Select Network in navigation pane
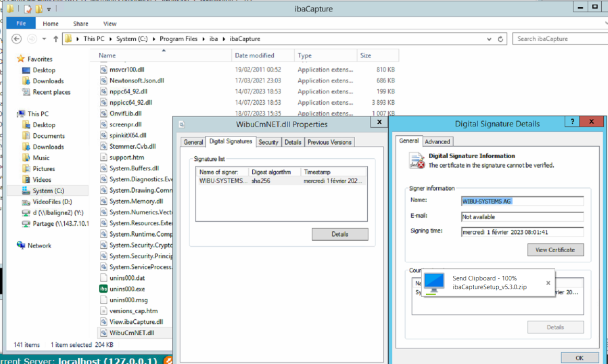The height and width of the screenshot is (364, 608). tap(39, 245)
